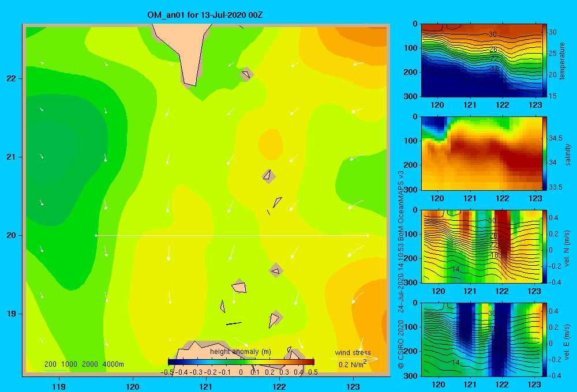Click latitude label "20" on the main map axis
This screenshot has width=577, height=392.
point(12,235)
